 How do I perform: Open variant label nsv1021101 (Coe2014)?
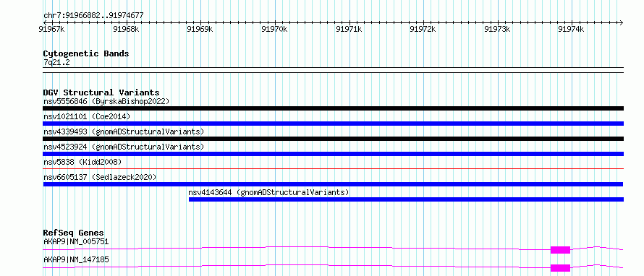point(87,116)
